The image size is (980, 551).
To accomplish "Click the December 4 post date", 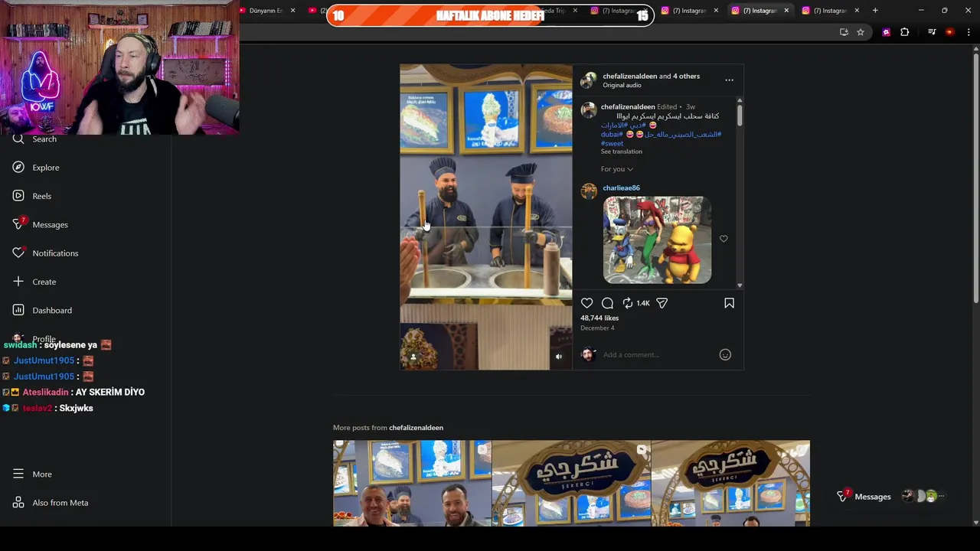I will pos(597,328).
